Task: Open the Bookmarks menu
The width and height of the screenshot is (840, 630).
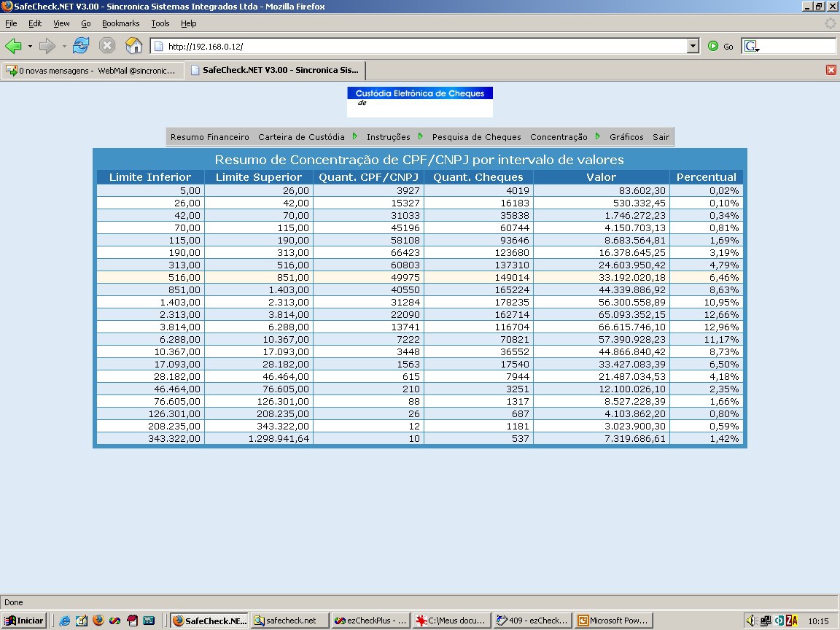Action: coord(120,23)
